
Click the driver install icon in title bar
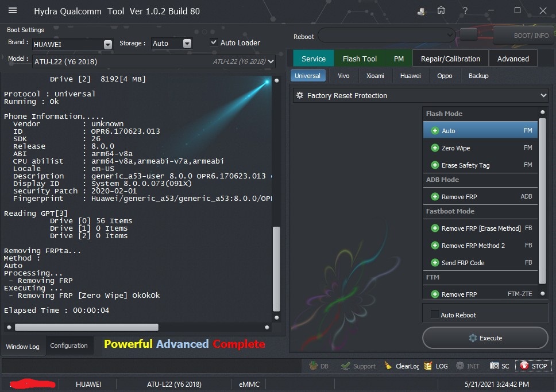tap(421, 11)
